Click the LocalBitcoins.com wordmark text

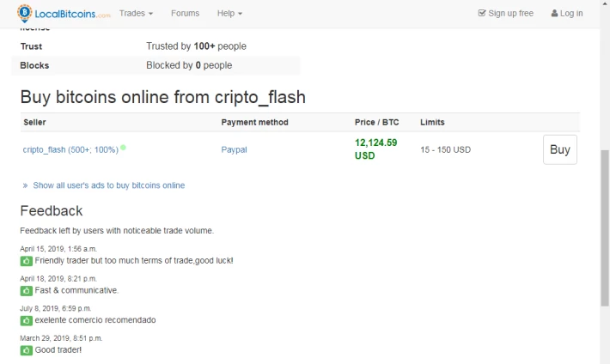point(72,14)
